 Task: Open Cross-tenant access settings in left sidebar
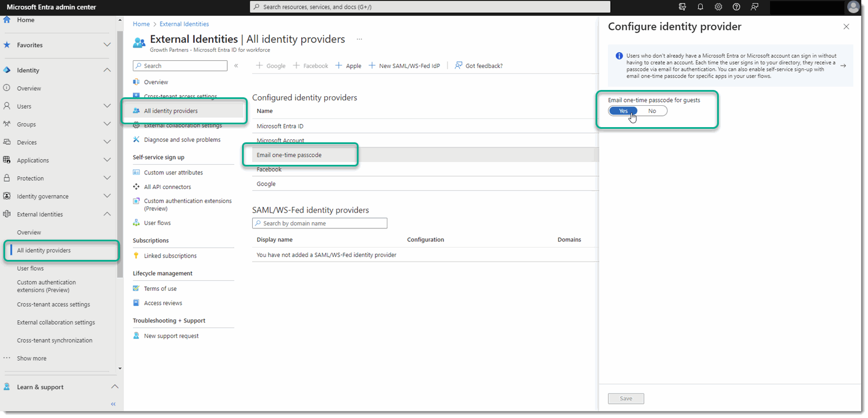point(53,304)
